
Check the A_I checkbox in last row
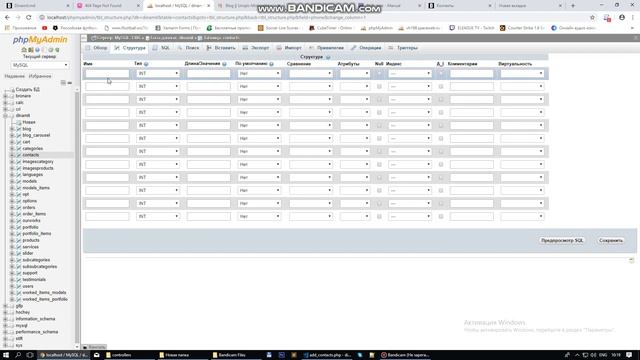(x=441, y=216)
